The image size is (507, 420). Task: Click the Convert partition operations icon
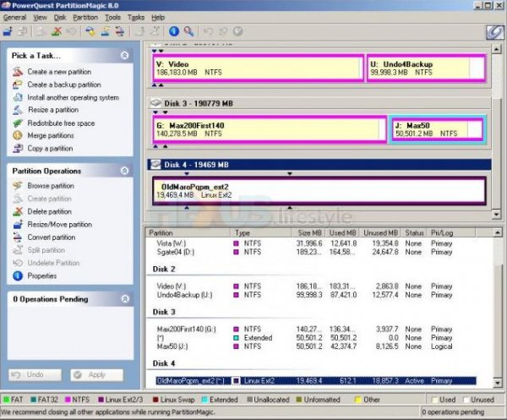click(18, 237)
